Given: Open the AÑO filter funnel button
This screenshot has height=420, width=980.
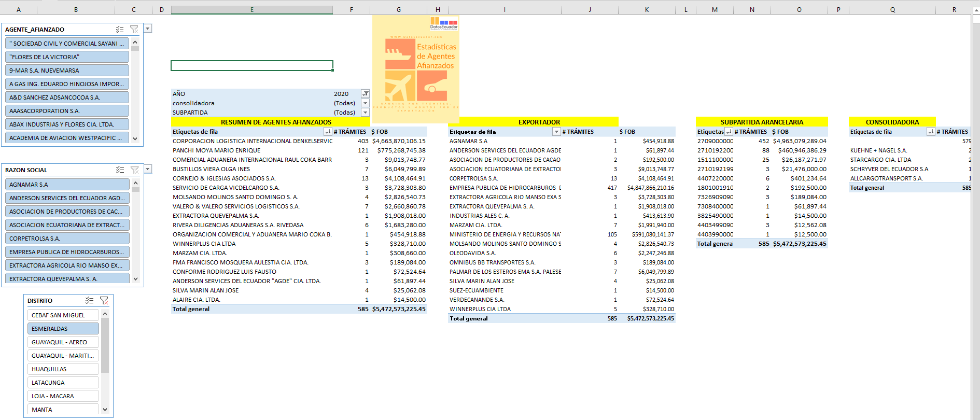Looking at the screenshot, I should (x=365, y=94).
